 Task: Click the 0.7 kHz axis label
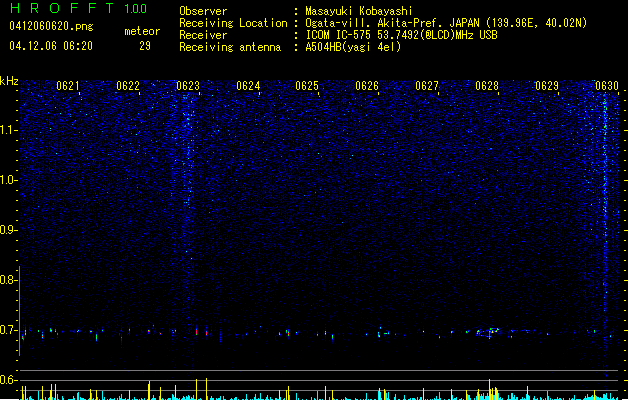click(9, 330)
